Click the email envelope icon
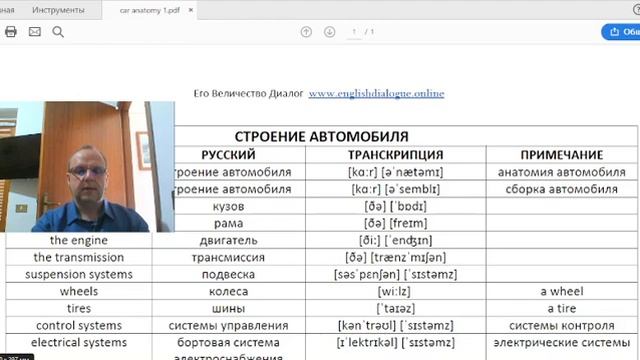Viewport: 640px width, 360px height. pos(35,31)
